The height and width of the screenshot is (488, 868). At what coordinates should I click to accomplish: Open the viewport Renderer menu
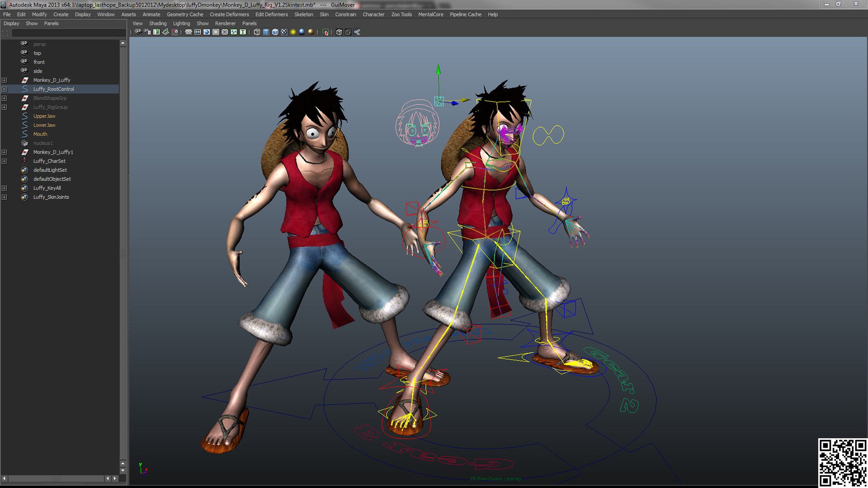(x=225, y=24)
